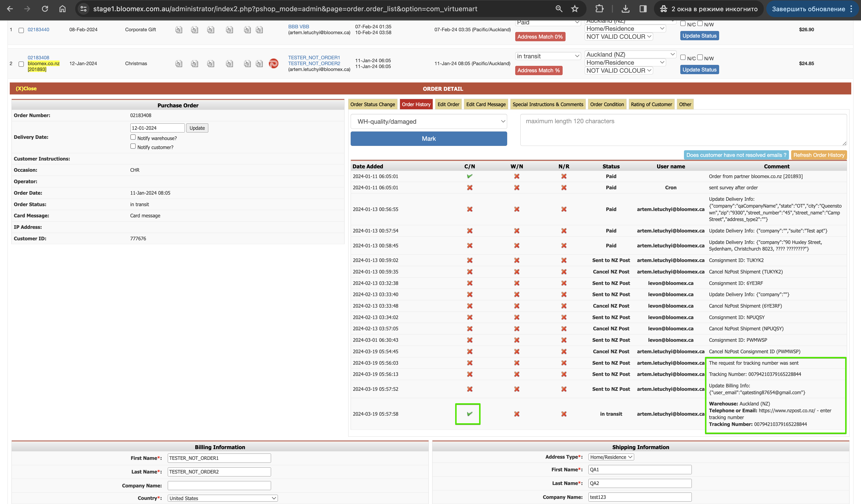The width and height of the screenshot is (861, 504).
Task: Click the Address Match 0% button
Action: 540,37
